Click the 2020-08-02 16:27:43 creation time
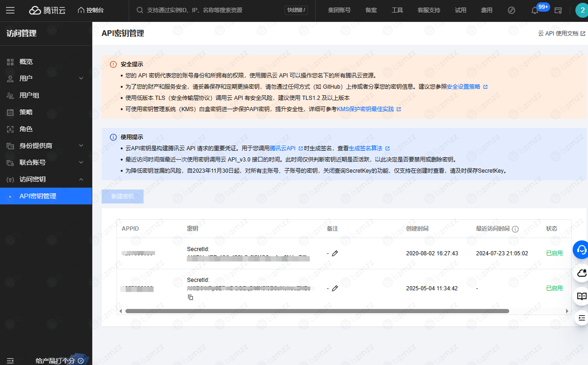Viewport: 588px width, 365px height. [x=432, y=253]
